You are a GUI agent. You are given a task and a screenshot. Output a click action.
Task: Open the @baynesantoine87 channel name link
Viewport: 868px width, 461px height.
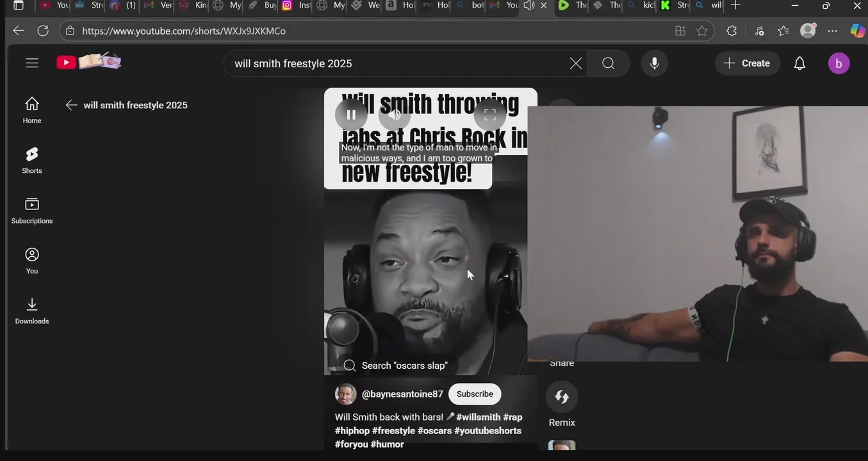point(402,394)
